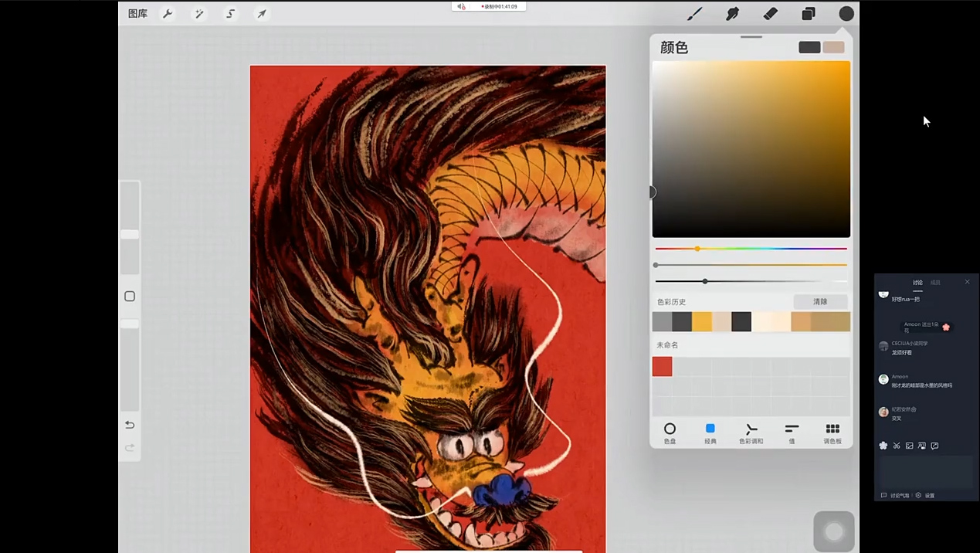The height and width of the screenshot is (553, 980).
Task: Open the Adjustments magic wand menu
Action: (199, 14)
